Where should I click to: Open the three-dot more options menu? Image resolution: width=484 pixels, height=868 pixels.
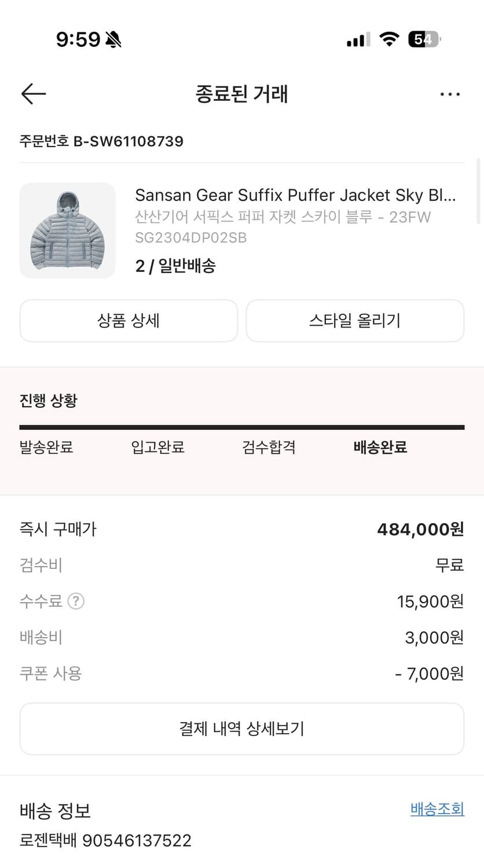[x=450, y=94]
